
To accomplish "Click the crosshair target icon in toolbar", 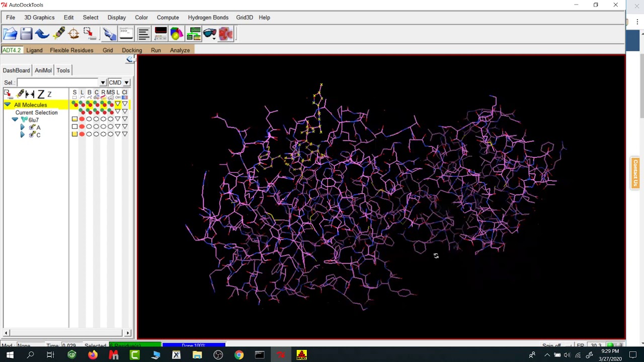I will pos(74,34).
